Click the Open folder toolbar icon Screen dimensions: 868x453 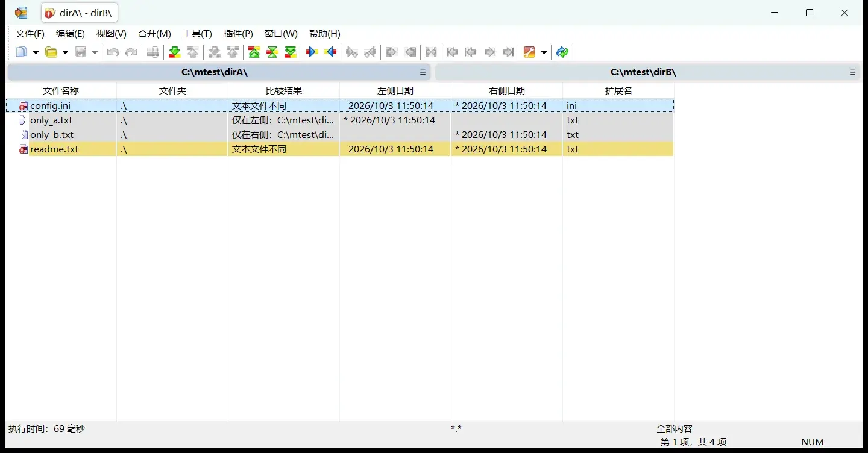51,52
